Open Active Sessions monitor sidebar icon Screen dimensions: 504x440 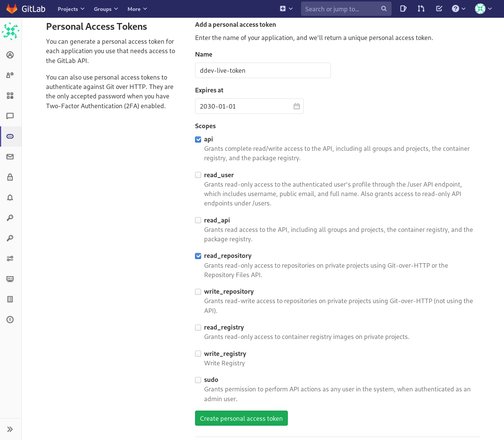[10, 279]
